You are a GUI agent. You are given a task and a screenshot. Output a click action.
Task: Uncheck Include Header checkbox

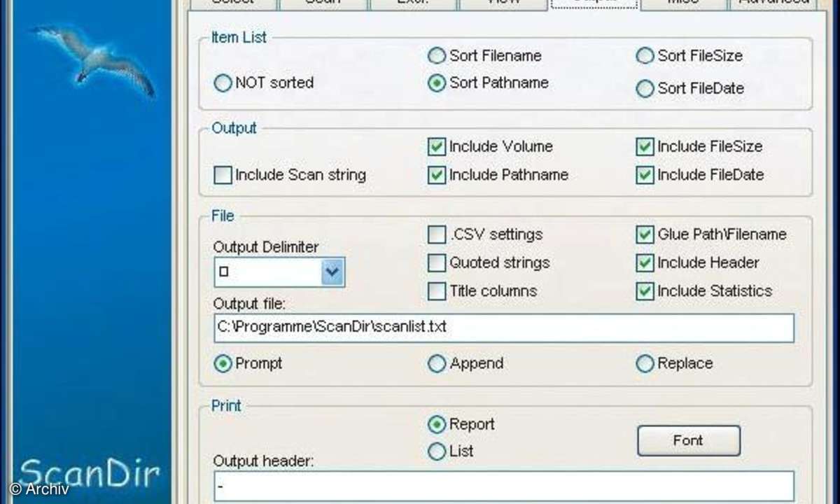(645, 263)
